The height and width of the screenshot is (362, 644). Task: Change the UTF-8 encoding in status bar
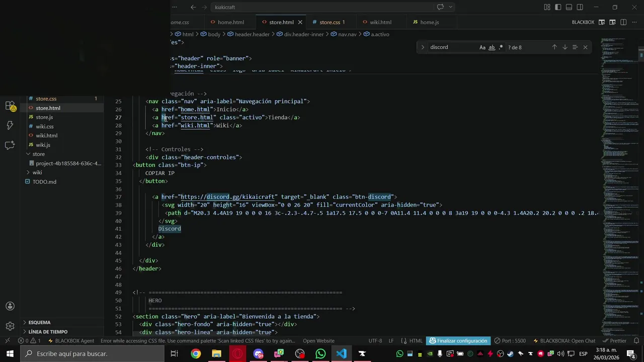(x=375, y=341)
